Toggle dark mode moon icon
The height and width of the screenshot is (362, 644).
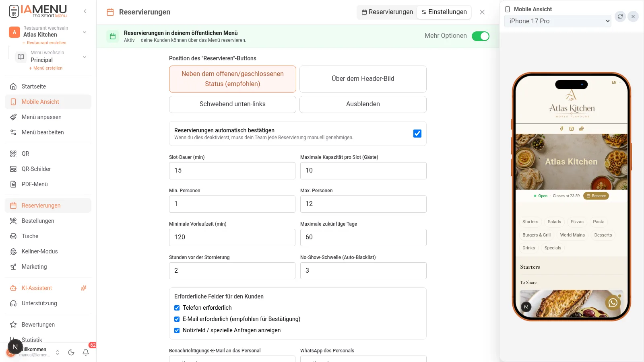click(x=71, y=352)
